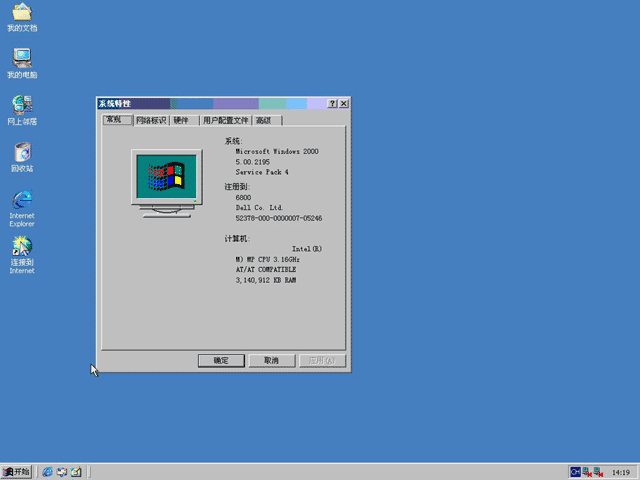
Task: Click the Outlook Express quick launch icon
Action: [x=62, y=472]
